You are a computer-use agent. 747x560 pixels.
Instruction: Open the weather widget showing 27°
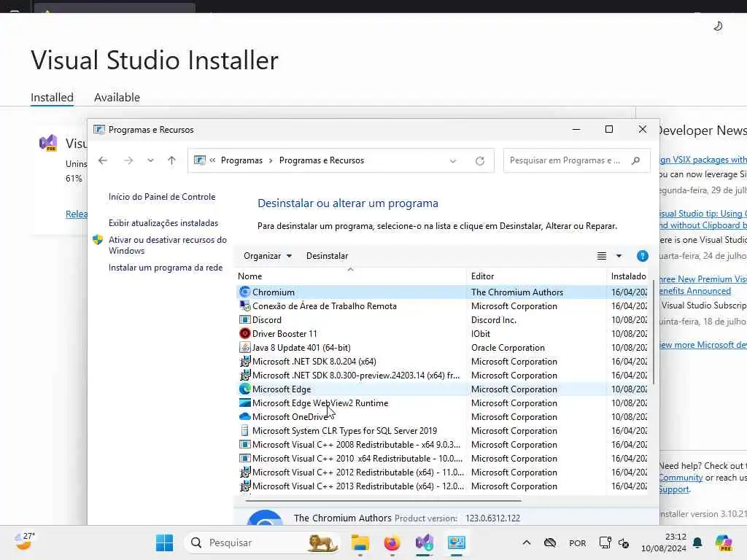24,542
